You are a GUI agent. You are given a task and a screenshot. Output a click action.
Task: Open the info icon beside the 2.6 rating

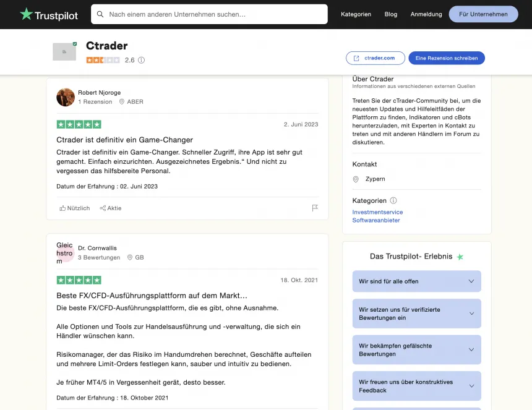pos(141,61)
